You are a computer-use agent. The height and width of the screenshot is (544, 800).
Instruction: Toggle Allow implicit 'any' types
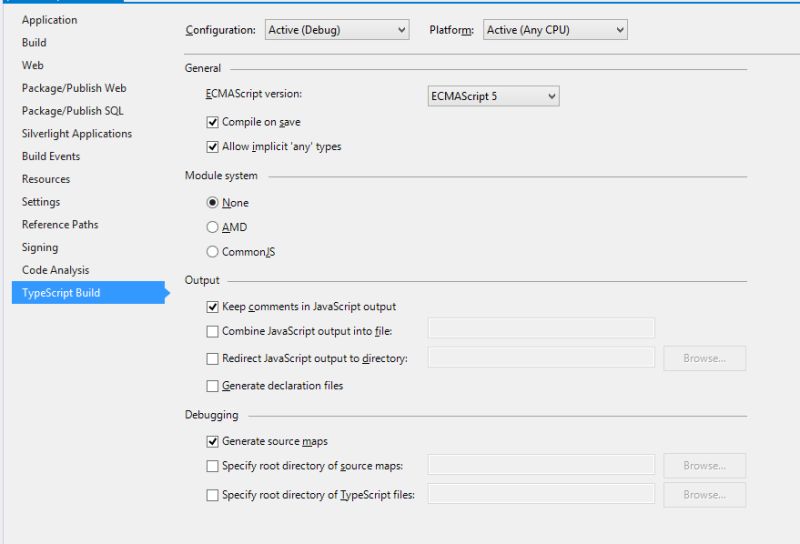click(212, 147)
